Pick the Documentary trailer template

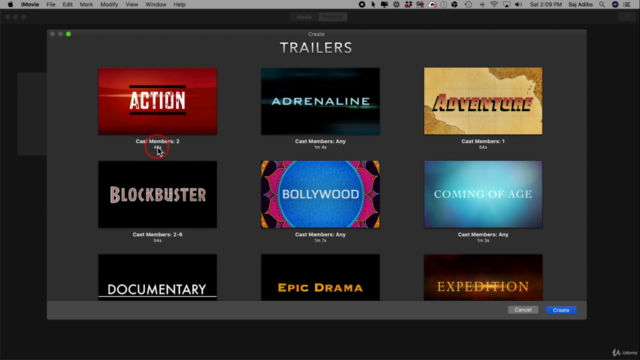point(158,278)
